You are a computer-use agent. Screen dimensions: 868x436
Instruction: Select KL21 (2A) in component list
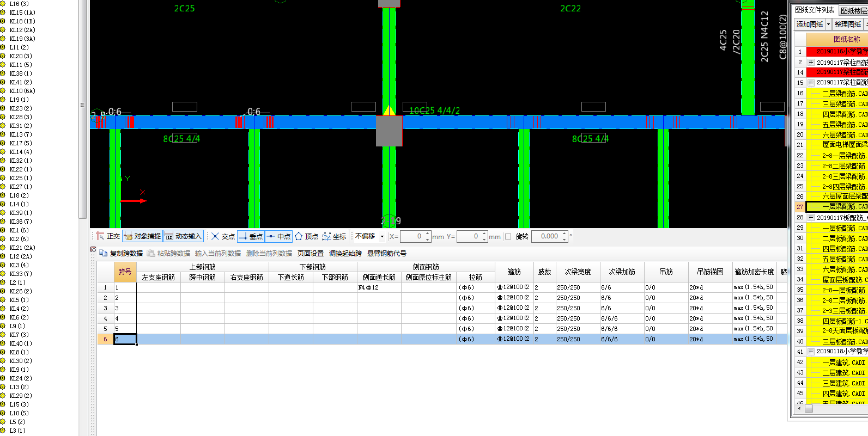[22, 248]
